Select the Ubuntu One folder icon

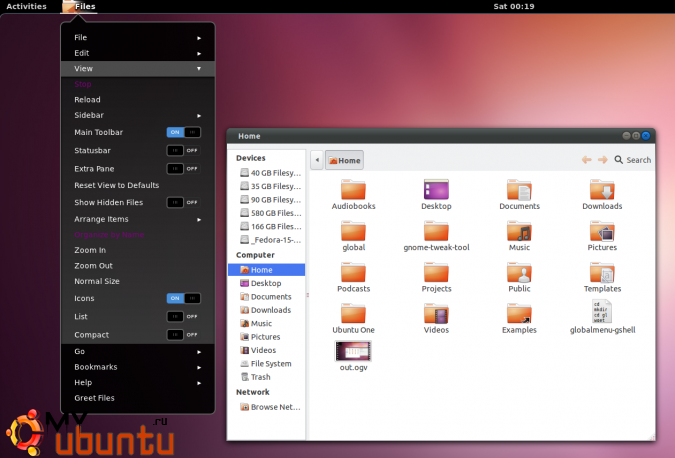[353, 314]
